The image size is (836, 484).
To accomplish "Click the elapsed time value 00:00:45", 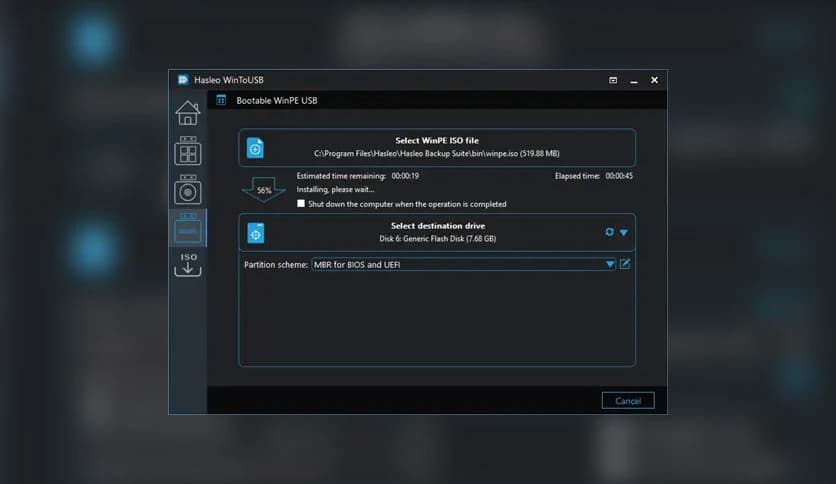I will pos(619,176).
